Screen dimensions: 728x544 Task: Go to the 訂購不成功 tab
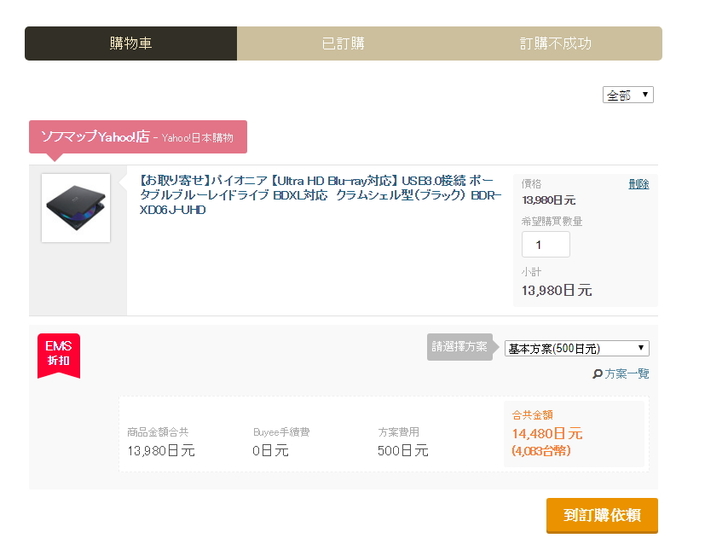click(x=555, y=44)
